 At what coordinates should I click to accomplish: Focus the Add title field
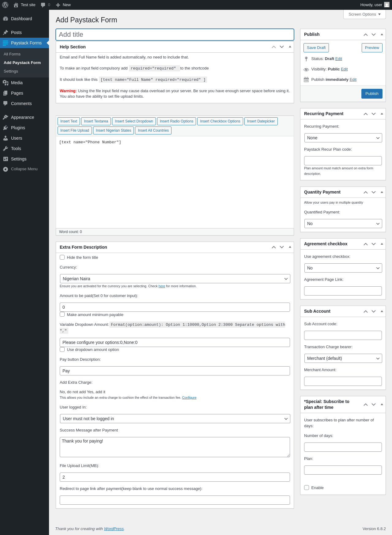(x=175, y=35)
